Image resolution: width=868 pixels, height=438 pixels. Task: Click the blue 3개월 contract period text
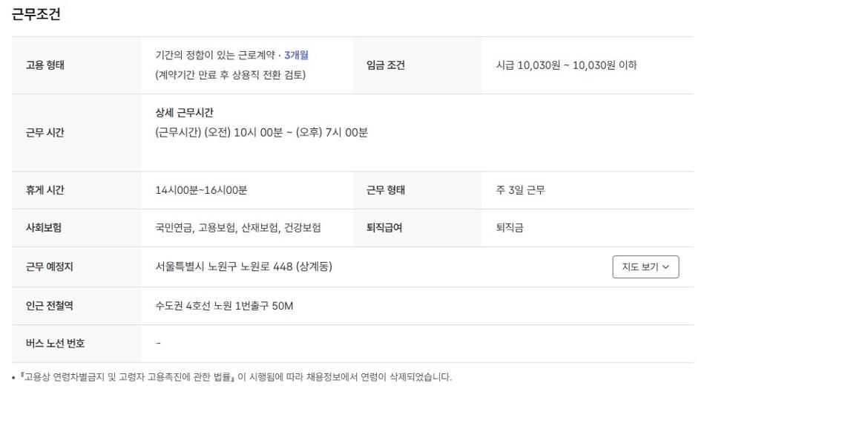click(x=296, y=55)
